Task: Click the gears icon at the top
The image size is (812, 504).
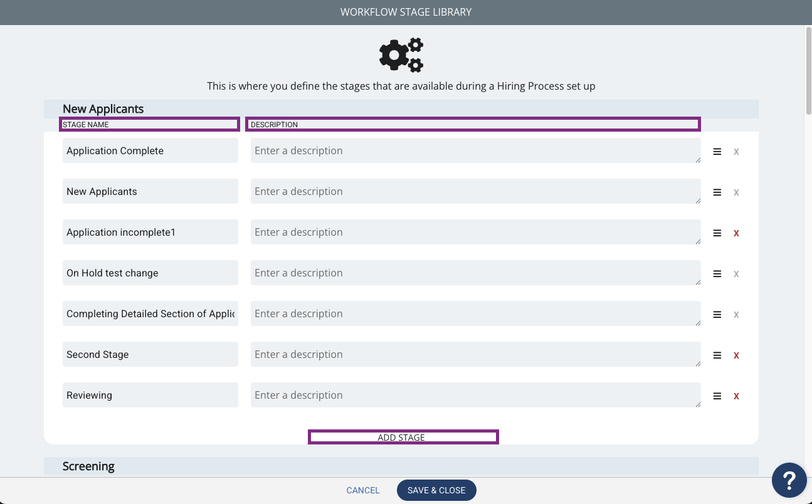Action: point(401,55)
